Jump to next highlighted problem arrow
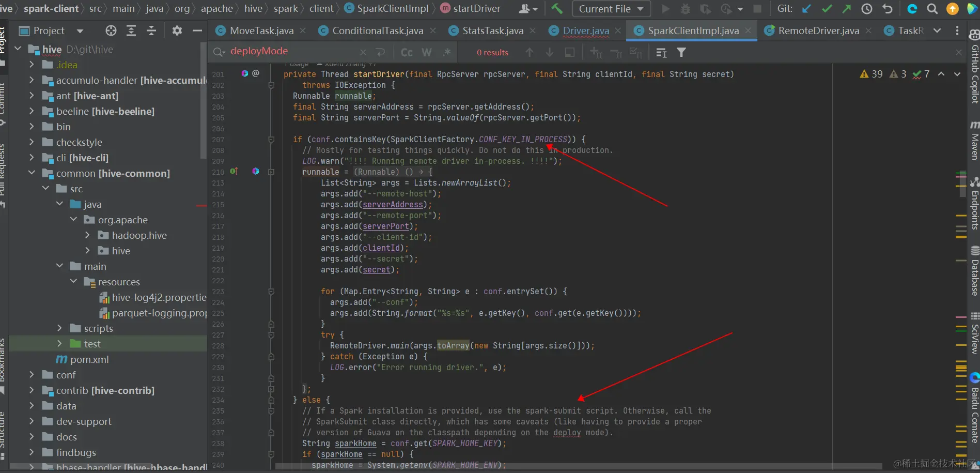The width and height of the screenshot is (980, 473). 957,74
